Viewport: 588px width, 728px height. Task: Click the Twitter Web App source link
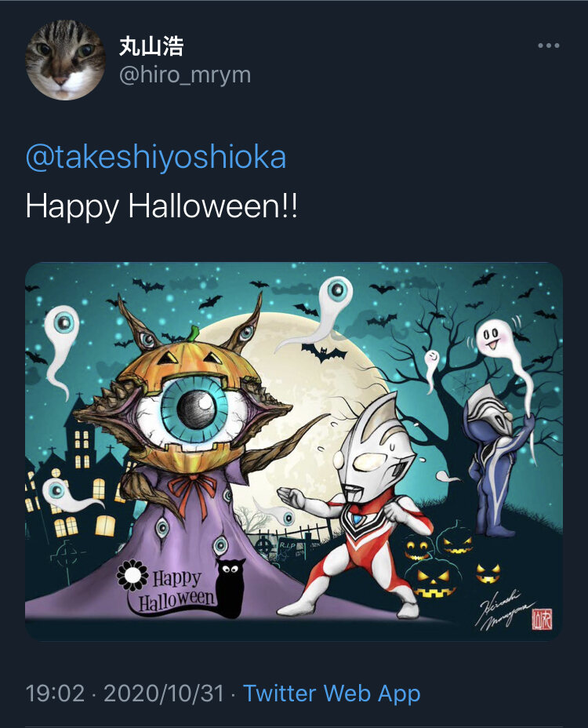(332, 693)
